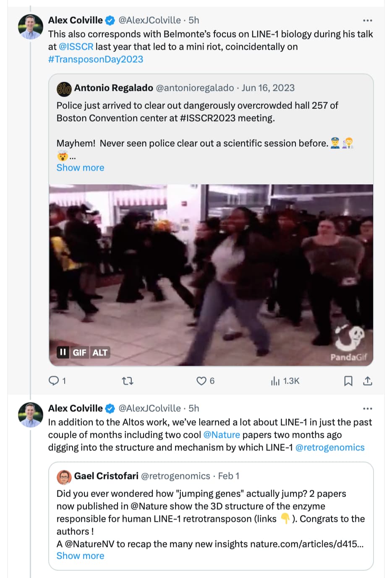Like the tweet with 6 hearts
The height and width of the screenshot is (578, 392).
[x=201, y=381]
